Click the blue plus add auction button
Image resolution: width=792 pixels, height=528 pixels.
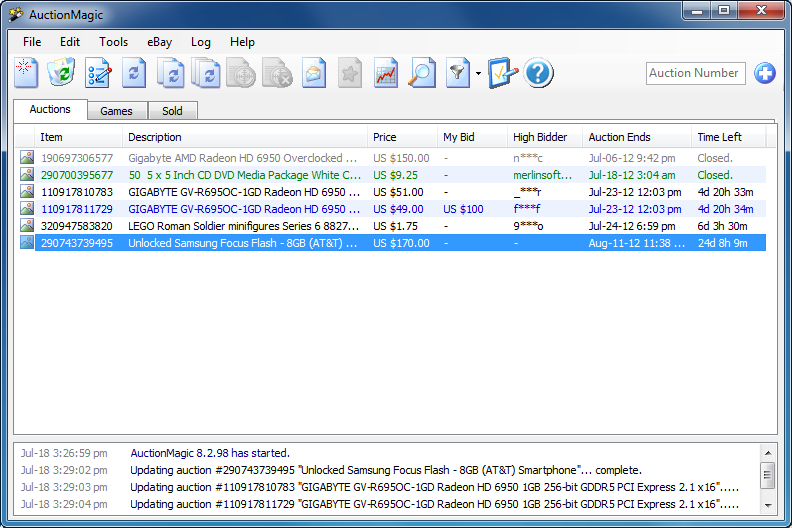[x=765, y=73]
